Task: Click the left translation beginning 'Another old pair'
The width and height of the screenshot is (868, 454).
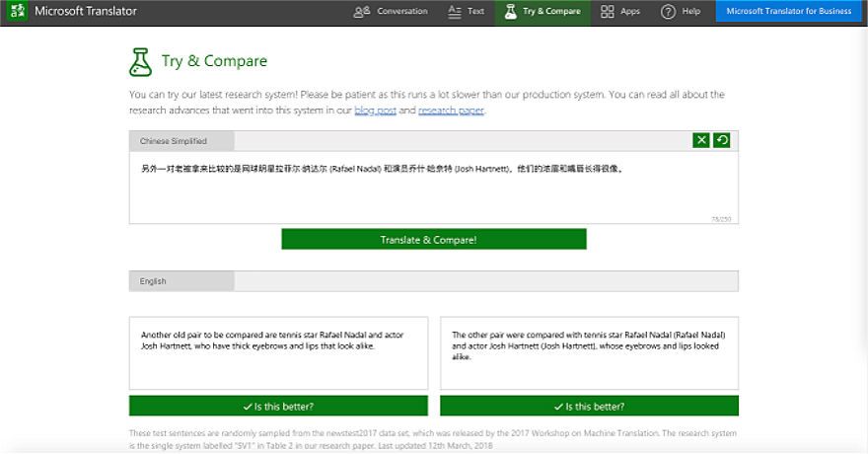Action: point(278,353)
